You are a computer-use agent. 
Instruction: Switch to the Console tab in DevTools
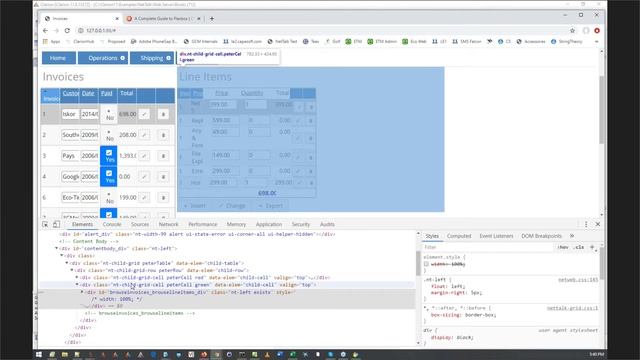pos(112,224)
